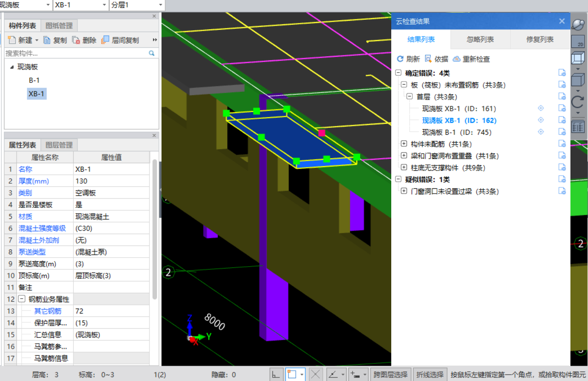Switch to 图层管理 tab
588x381 pixels.
pyautogui.click(x=59, y=145)
